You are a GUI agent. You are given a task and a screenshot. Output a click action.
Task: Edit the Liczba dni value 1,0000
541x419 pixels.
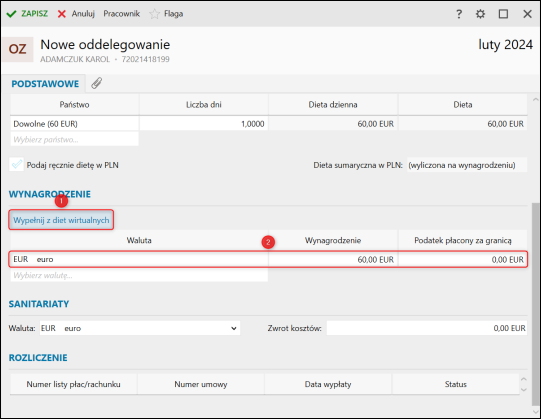pyautogui.click(x=204, y=124)
